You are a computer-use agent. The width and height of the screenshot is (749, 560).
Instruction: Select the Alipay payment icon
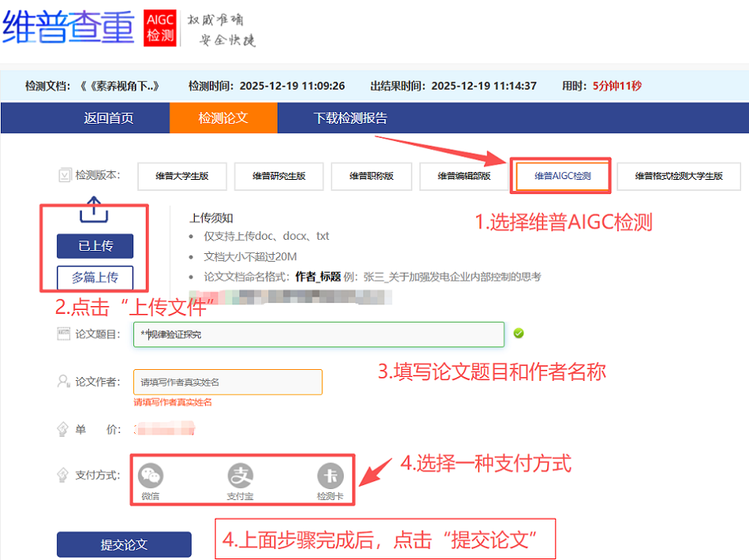[x=240, y=476]
